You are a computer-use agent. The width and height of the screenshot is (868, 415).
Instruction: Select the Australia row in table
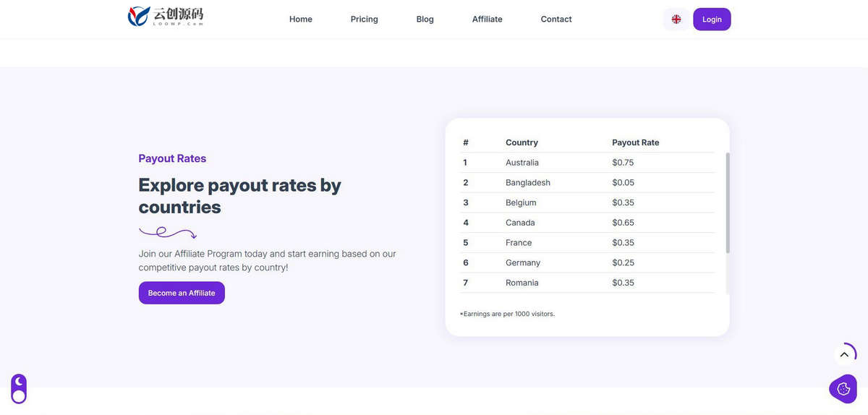pyautogui.click(x=587, y=163)
